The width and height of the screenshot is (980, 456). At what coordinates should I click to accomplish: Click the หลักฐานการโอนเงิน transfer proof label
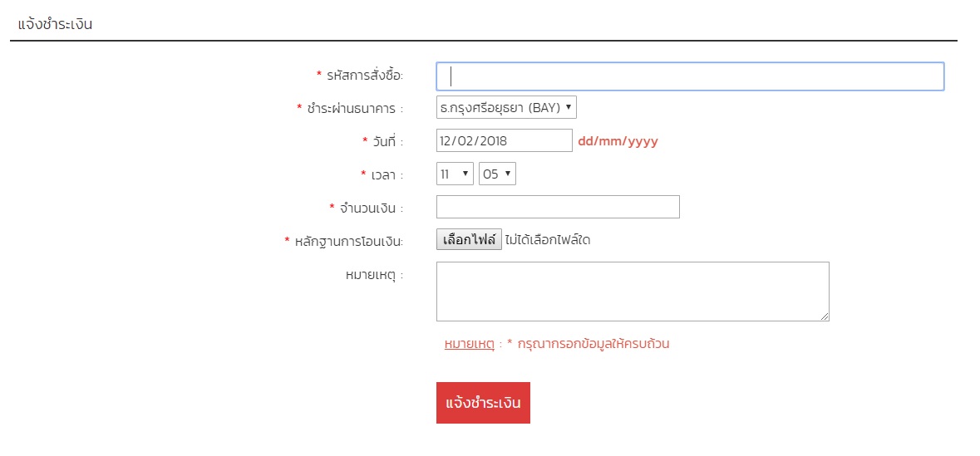pos(349,241)
